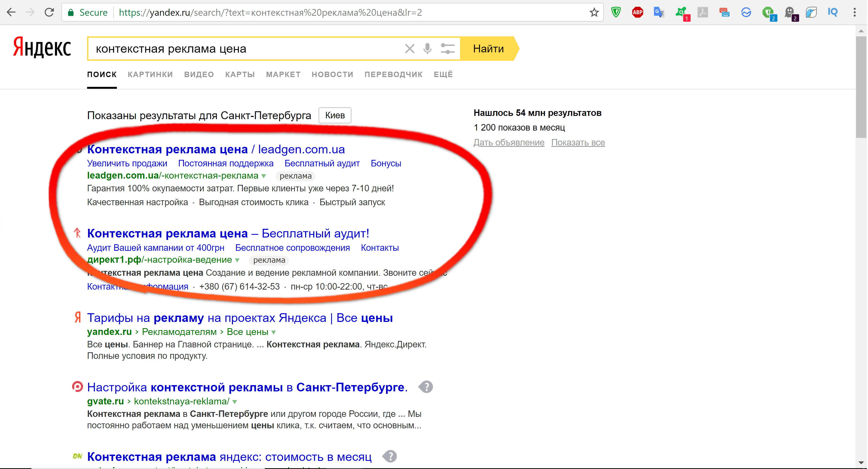Screen dimensions: 868x469
Task: Clear the search query with the X icon
Action: click(x=409, y=49)
